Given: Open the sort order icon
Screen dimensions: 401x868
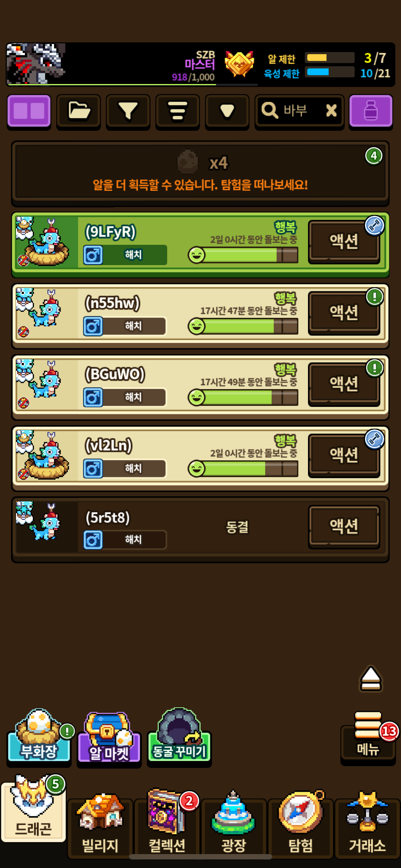Looking at the screenshot, I should point(178,111).
